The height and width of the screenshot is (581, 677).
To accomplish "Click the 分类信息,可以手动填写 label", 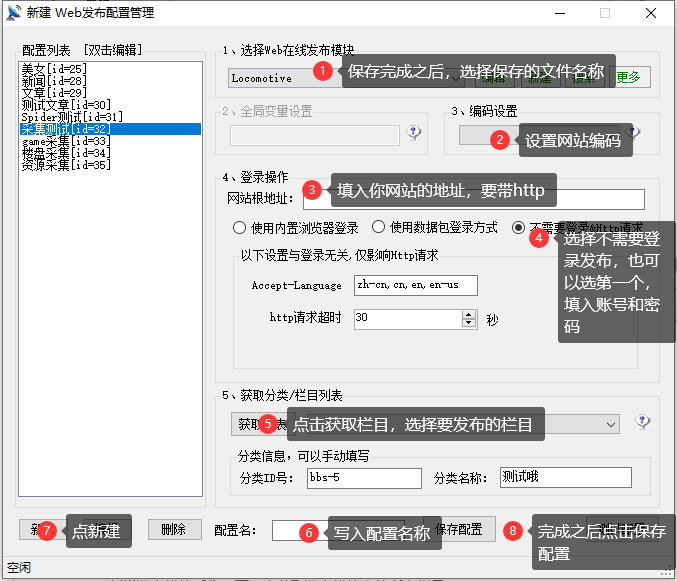I will pyautogui.click(x=304, y=456).
